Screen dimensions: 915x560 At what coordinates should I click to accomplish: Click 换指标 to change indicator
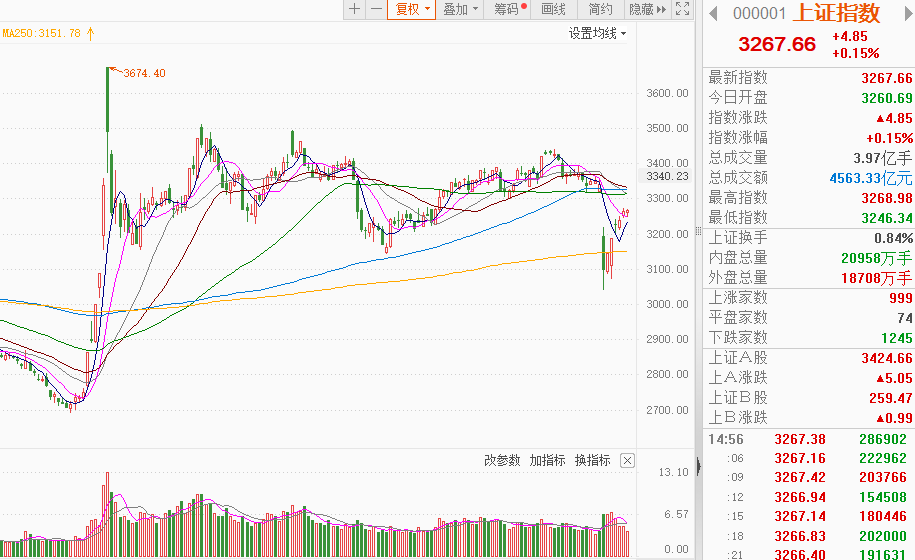[592, 461]
